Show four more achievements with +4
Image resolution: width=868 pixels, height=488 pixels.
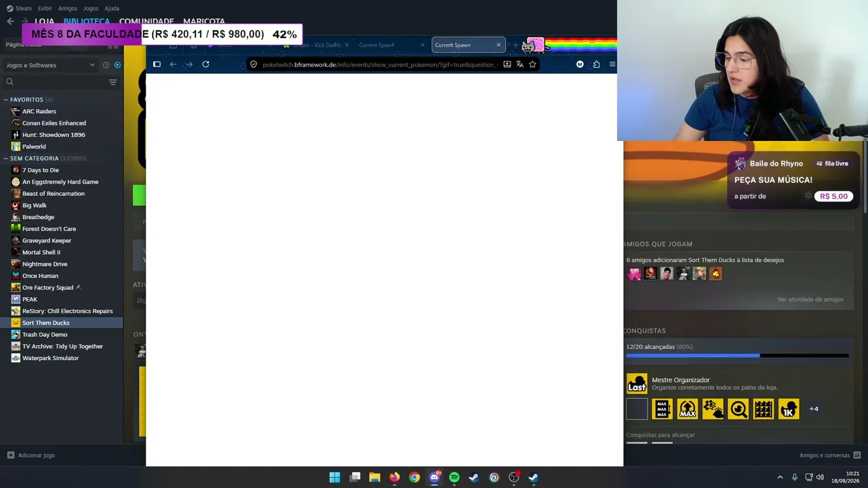tap(814, 409)
